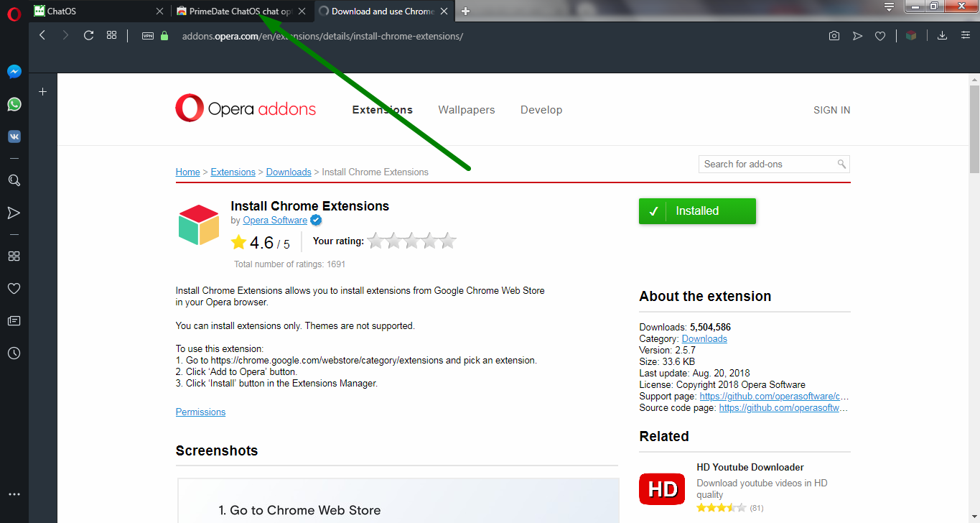The image size is (980, 523).
Task: Open the Wallpapers navigation item
Action: [x=467, y=110]
